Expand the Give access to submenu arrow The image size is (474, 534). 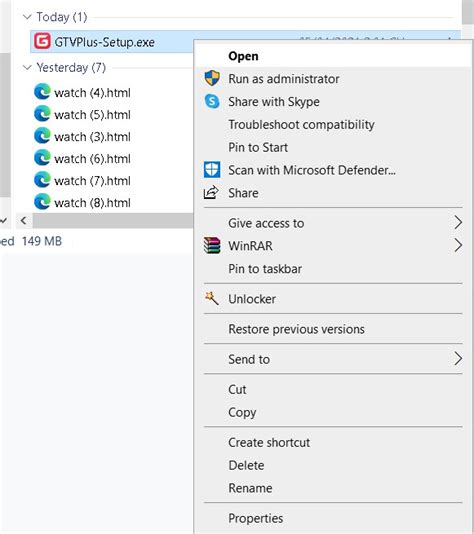(458, 223)
